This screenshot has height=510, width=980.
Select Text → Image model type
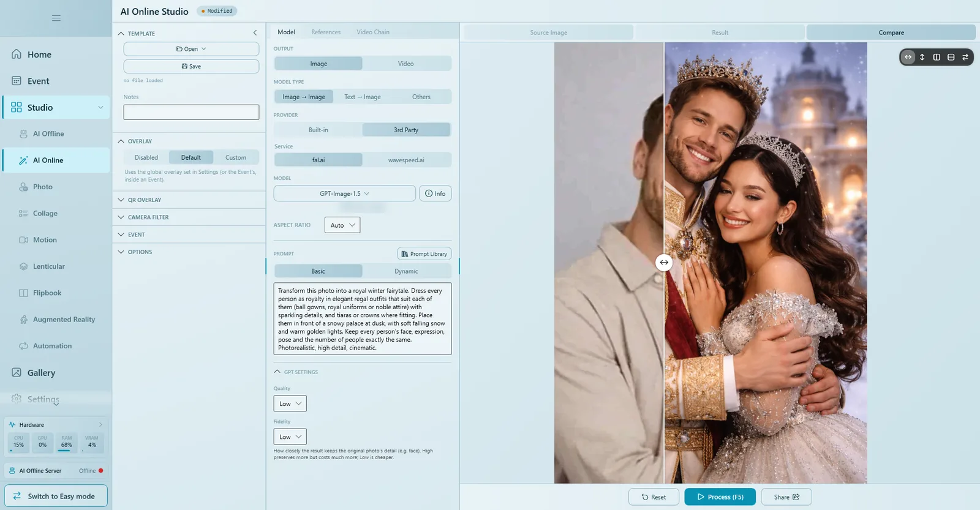pyautogui.click(x=363, y=97)
